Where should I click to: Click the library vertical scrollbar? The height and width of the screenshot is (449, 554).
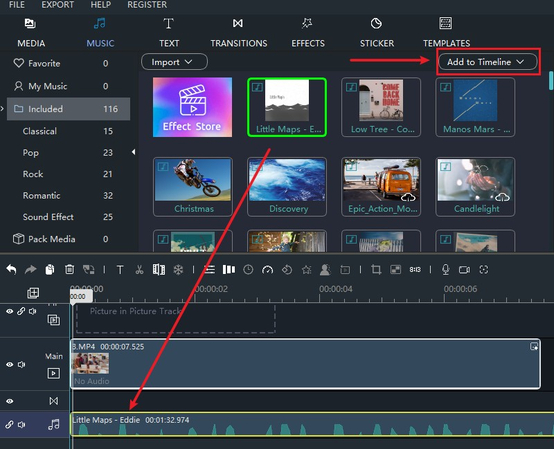(551, 81)
